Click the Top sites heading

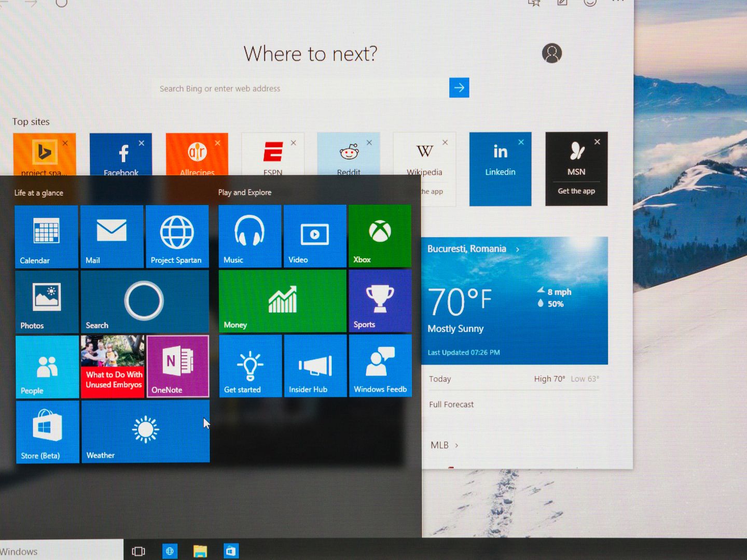(x=31, y=122)
